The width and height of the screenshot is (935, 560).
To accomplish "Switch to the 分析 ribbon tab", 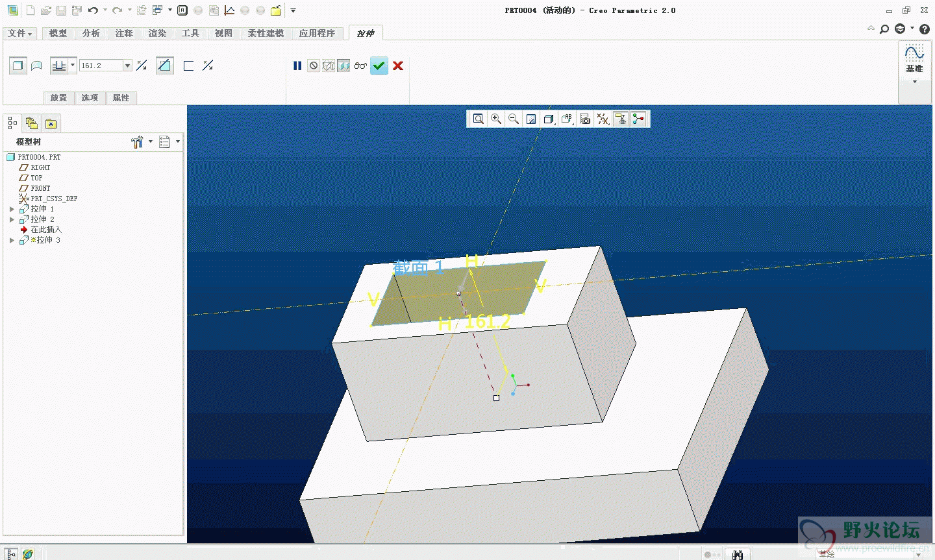I will [x=91, y=33].
